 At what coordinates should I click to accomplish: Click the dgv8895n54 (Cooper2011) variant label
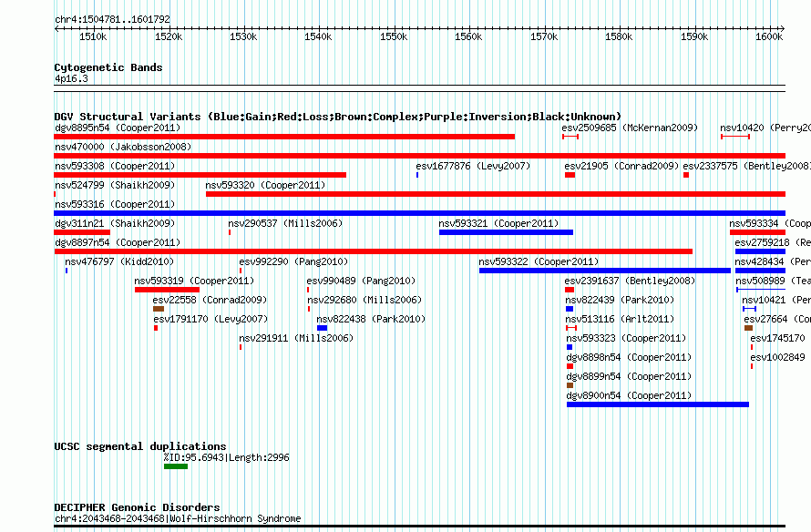tap(118, 128)
